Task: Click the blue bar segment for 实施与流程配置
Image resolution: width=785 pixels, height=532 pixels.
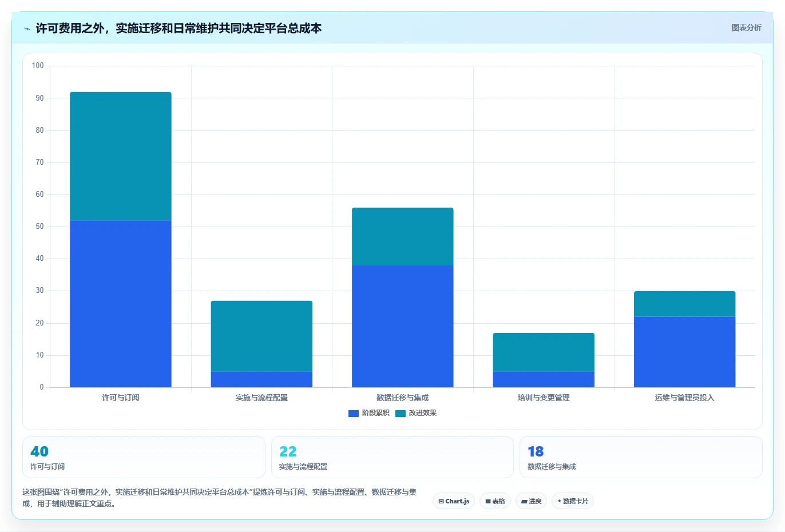Action: pyautogui.click(x=261, y=379)
